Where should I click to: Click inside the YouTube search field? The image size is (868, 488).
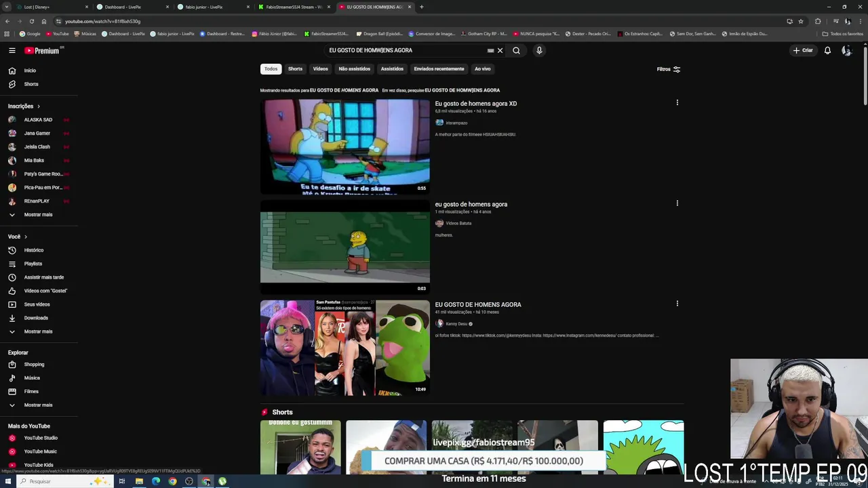point(406,50)
